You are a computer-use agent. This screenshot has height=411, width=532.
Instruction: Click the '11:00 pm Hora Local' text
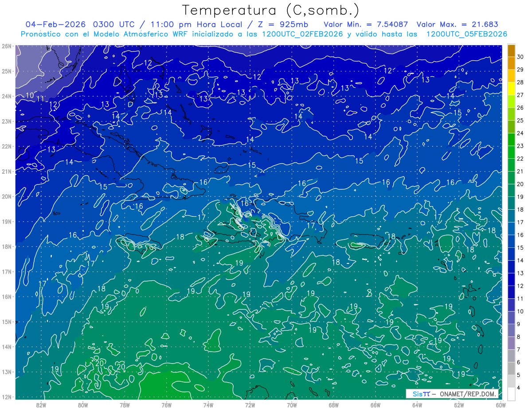197,24
